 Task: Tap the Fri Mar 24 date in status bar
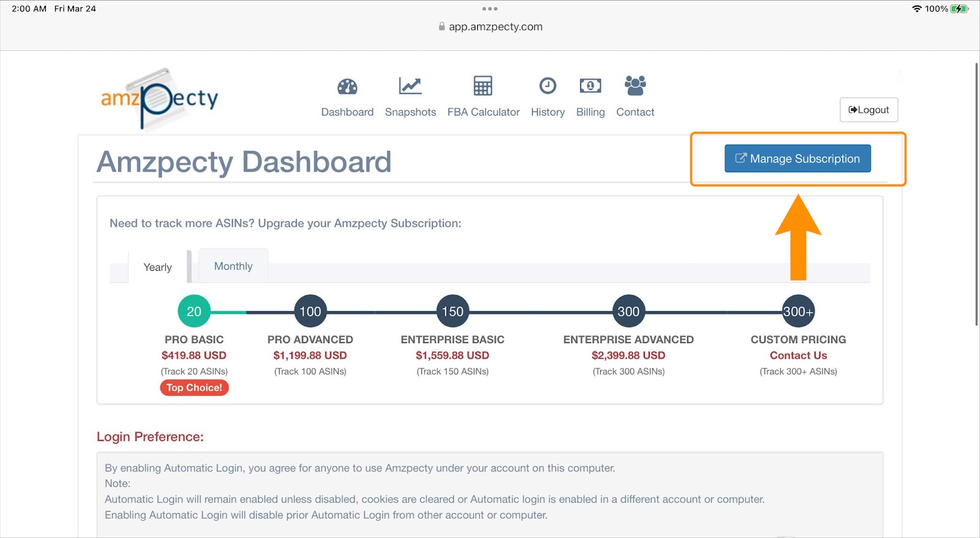pyautogui.click(x=75, y=9)
